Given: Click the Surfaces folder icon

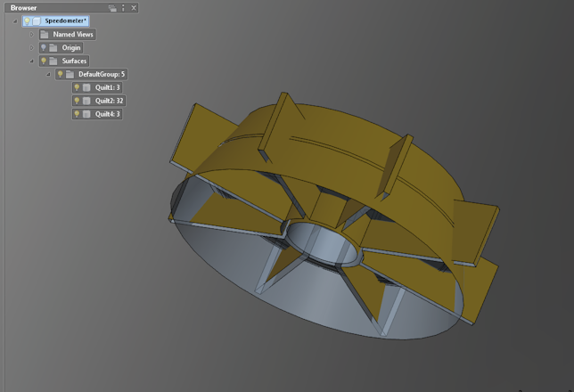Looking at the screenshot, I should [x=53, y=61].
